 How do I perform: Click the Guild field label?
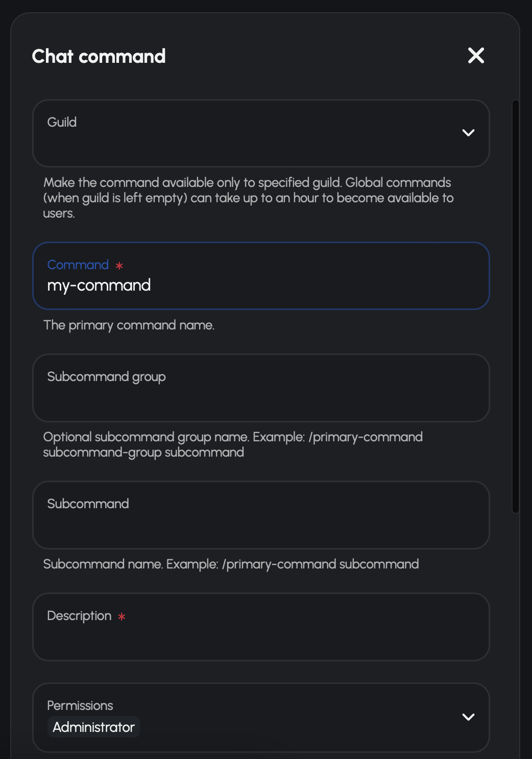[x=62, y=122]
